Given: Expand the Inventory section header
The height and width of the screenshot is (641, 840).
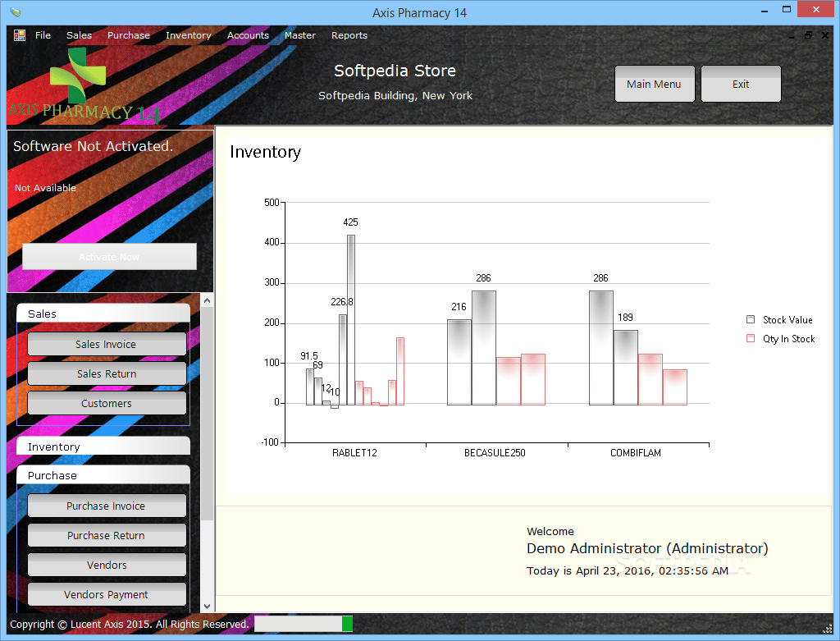Looking at the screenshot, I should 103,446.
